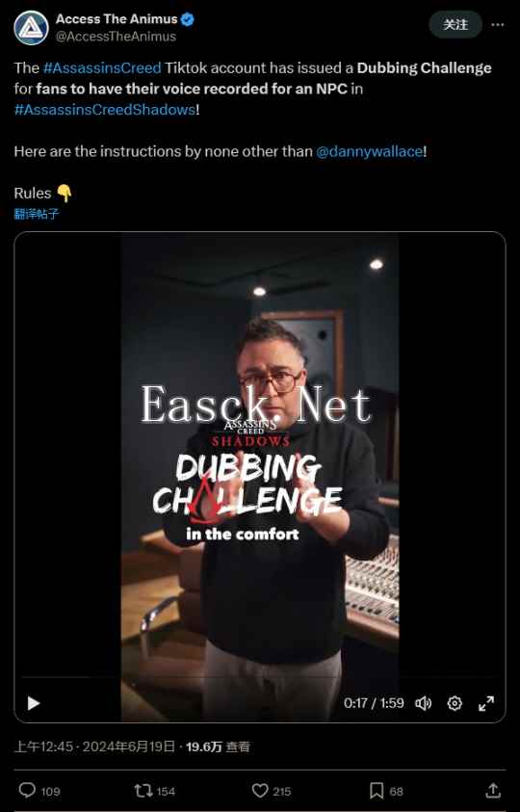Screen dimensions: 520x812
Task: Open video settings gear icon
Action: point(455,703)
